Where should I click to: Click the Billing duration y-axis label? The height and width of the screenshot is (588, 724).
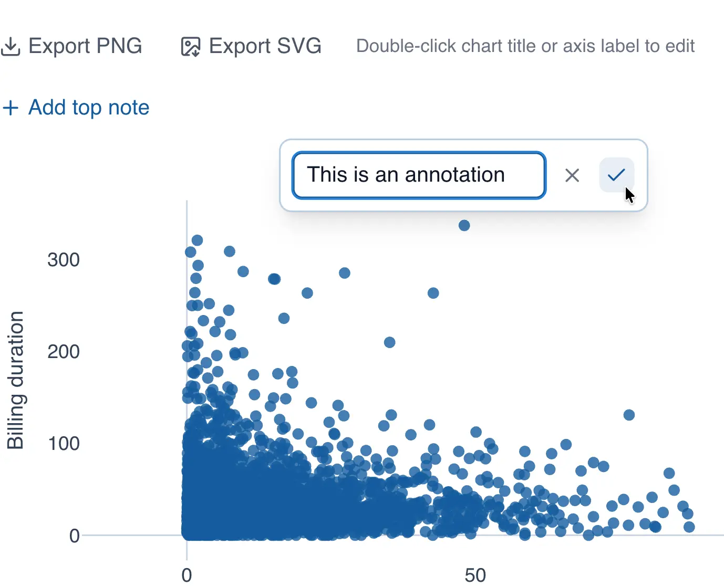16,380
